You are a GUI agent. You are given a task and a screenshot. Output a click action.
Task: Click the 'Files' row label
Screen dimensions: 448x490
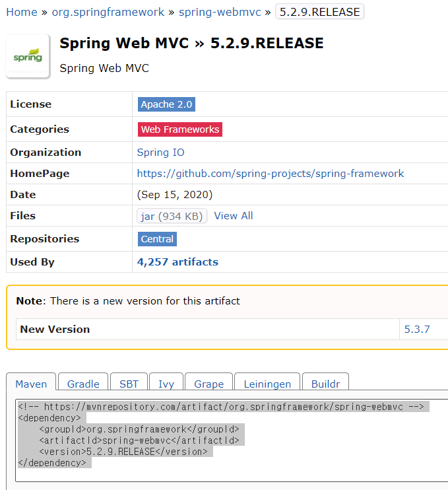tap(23, 216)
